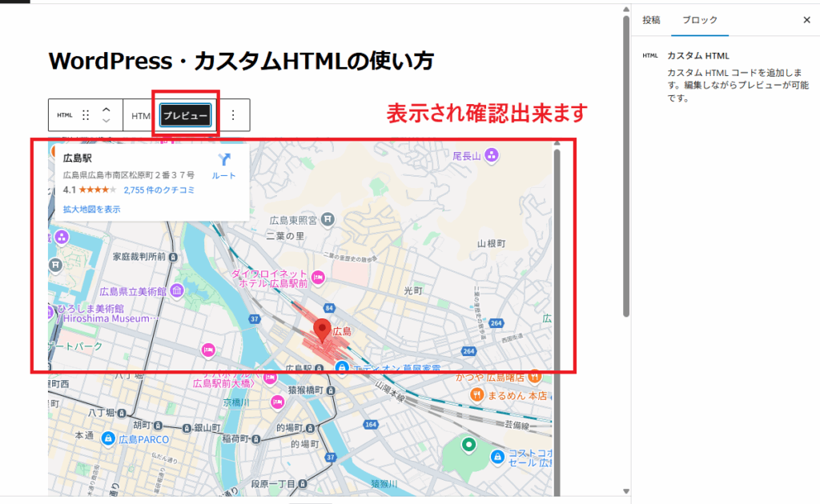Click the editor scrollbar up arrow

coord(626,10)
